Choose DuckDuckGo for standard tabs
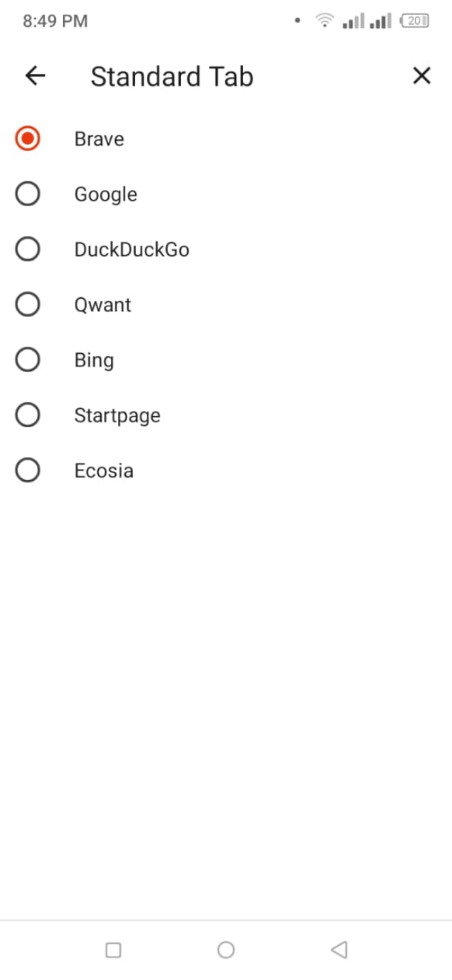 click(x=28, y=249)
